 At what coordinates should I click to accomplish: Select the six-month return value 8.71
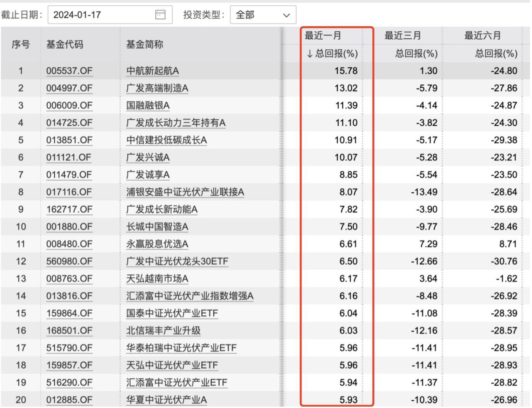(x=508, y=244)
